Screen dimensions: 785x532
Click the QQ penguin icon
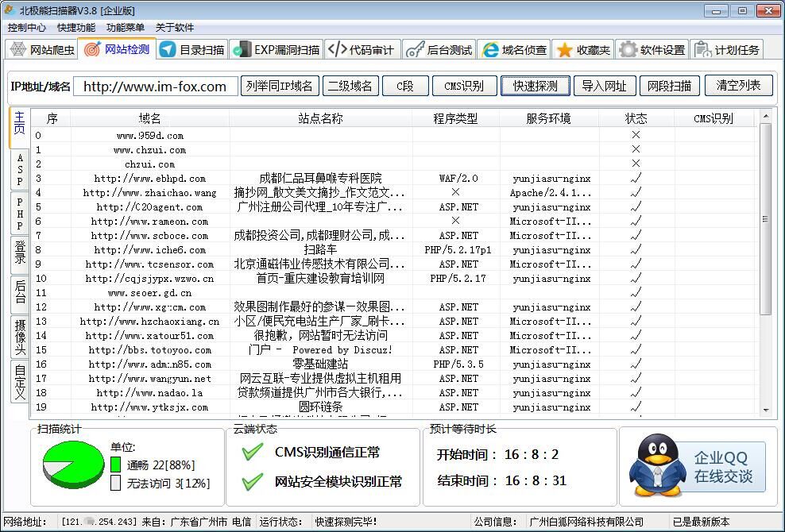click(x=657, y=465)
